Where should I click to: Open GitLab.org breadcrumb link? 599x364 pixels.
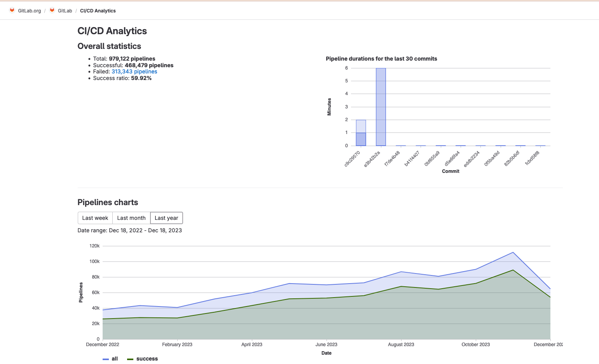(30, 11)
